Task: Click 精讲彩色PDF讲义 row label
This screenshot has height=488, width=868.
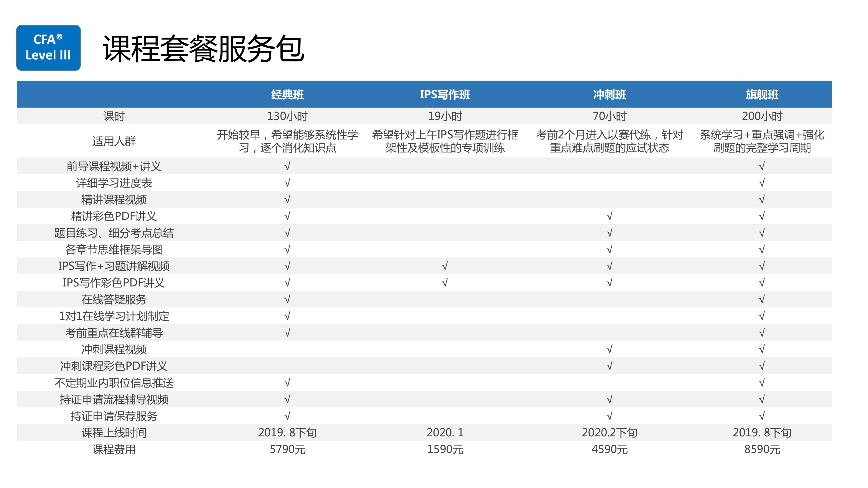Action: [x=114, y=216]
